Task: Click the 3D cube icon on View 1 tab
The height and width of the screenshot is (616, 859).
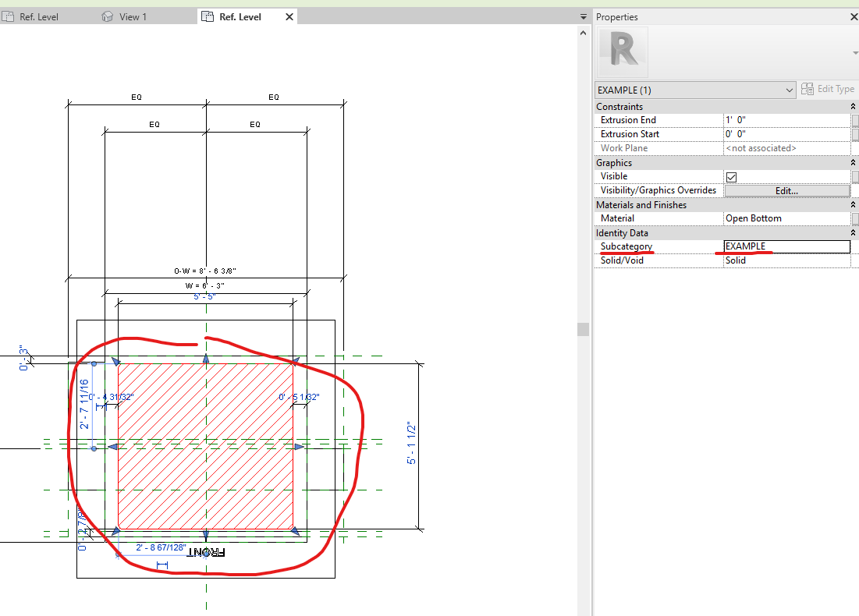Action: click(108, 16)
